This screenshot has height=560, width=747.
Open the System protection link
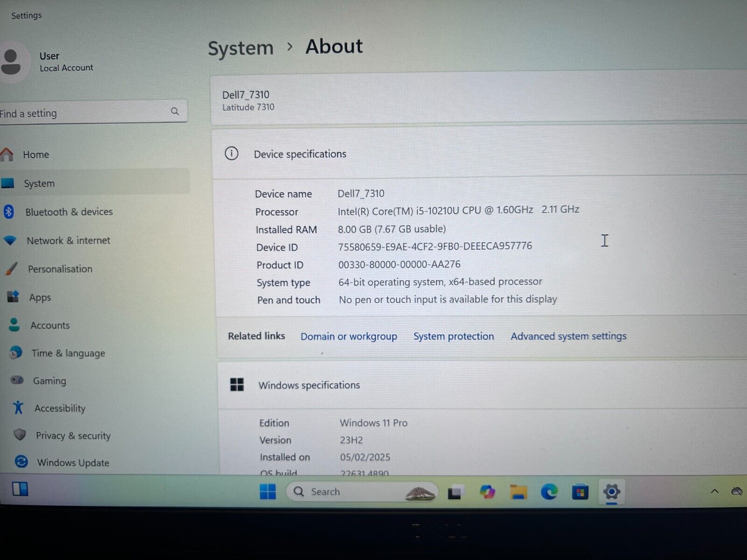453,336
